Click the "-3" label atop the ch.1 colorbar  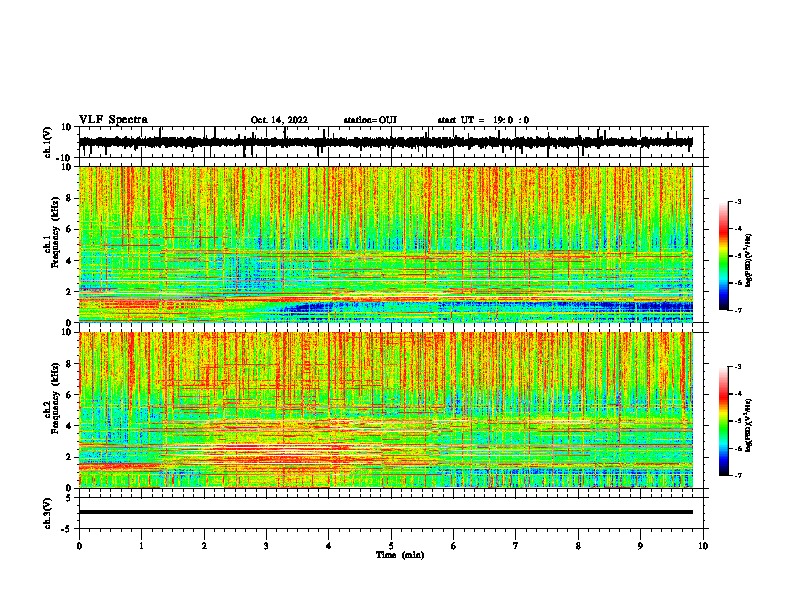[737, 202]
